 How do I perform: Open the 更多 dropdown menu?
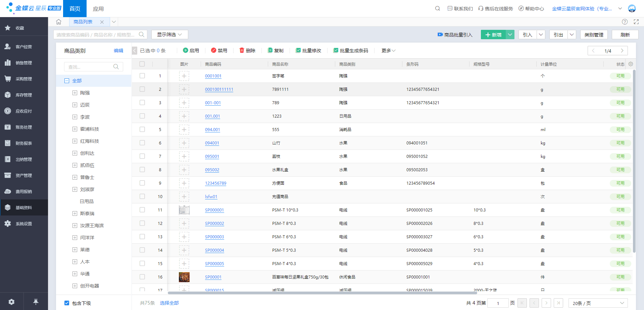click(389, 51)
